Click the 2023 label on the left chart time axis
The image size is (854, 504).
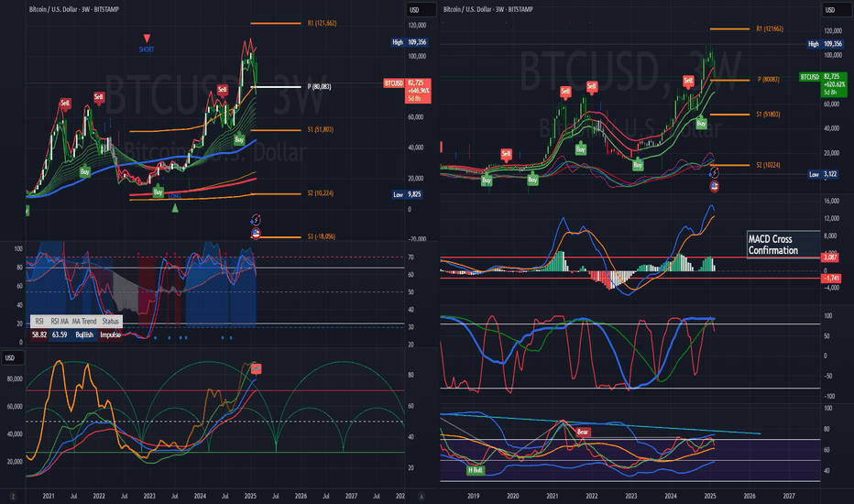(x=149, y=497)
